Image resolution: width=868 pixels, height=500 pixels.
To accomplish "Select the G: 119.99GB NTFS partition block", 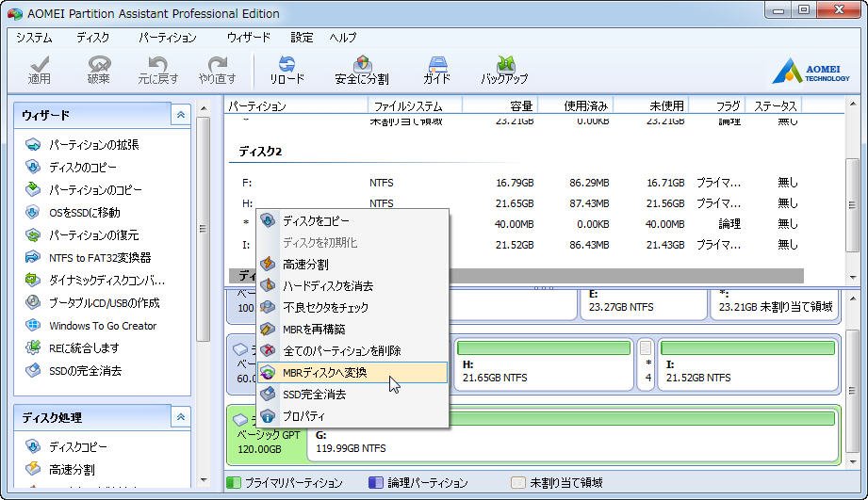I will (572, 435).
